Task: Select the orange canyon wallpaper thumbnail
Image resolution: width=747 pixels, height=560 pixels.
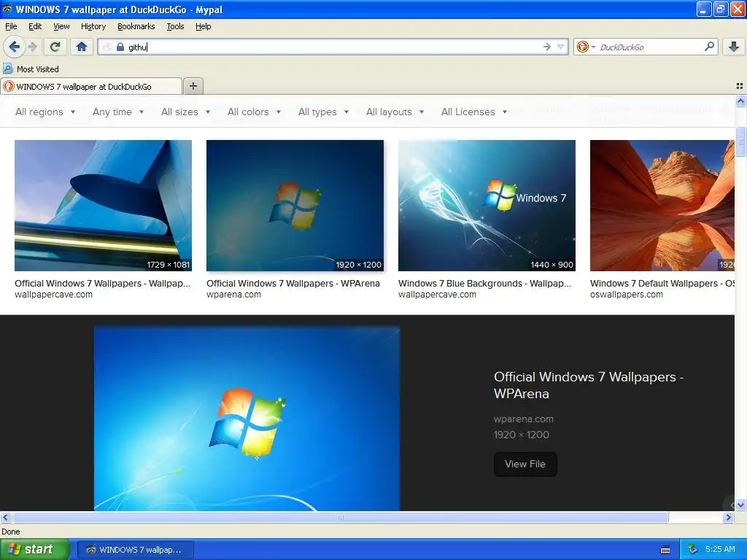Action: click(x=662, y=205)
